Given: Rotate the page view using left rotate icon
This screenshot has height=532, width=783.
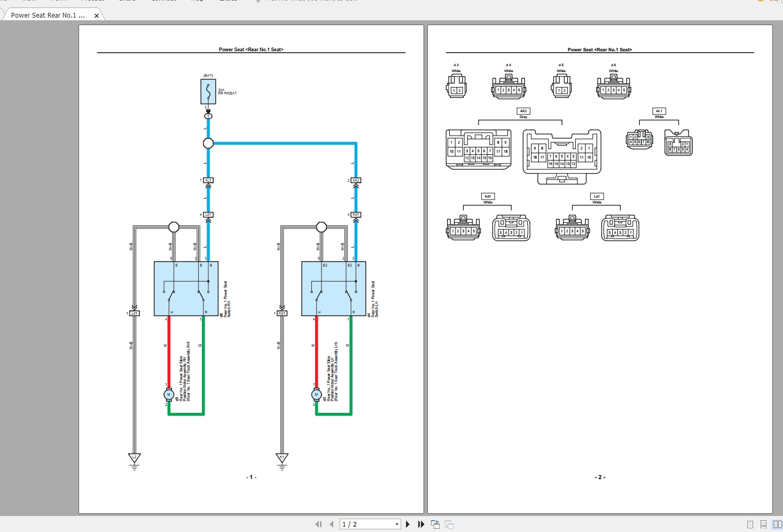Looking at the screenshot, I should coord(435,524).
